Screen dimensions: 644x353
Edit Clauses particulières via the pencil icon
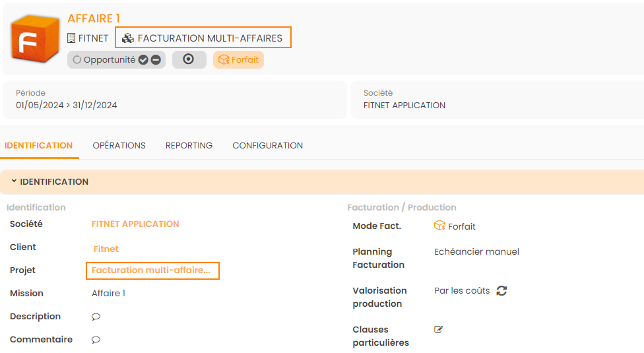pos(439,329)
